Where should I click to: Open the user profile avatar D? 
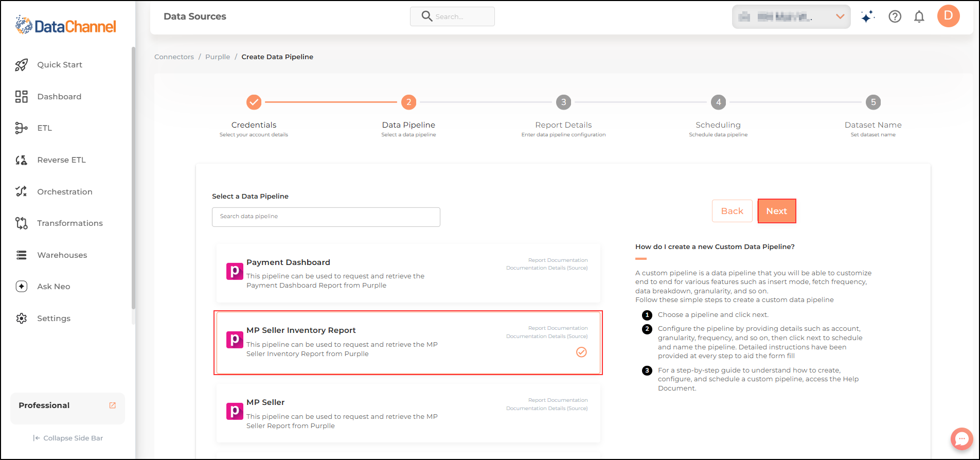(x=949, y=16)
